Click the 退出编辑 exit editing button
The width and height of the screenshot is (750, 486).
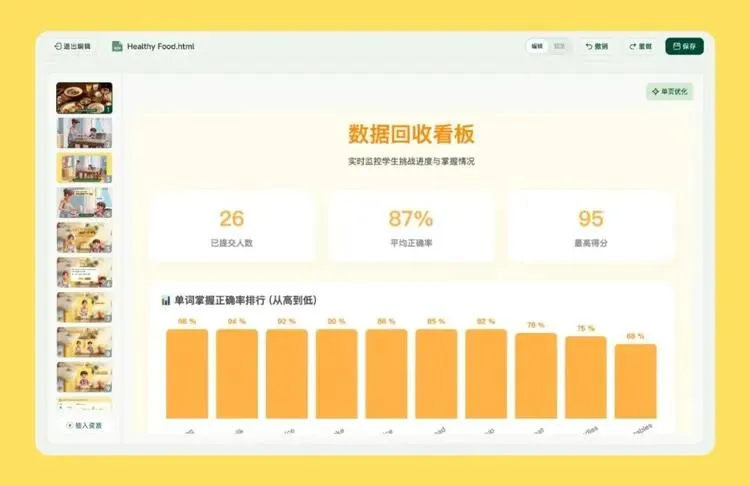[73, 46]
